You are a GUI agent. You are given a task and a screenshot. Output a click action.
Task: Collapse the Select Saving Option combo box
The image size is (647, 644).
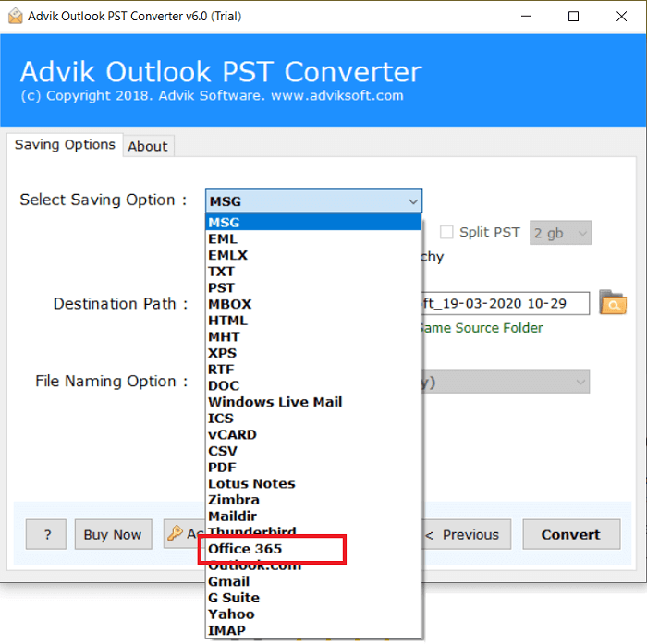(x=313, y=200)
